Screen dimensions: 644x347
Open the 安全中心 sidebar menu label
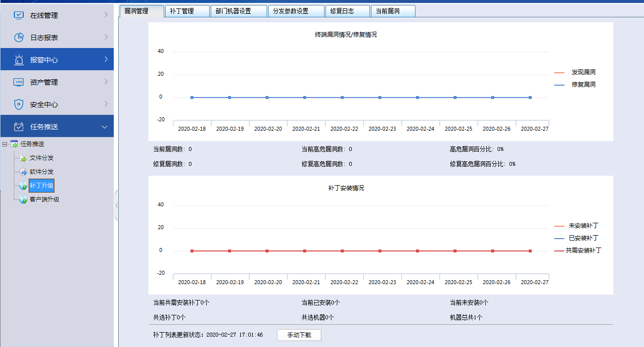(x=44, y=104)
